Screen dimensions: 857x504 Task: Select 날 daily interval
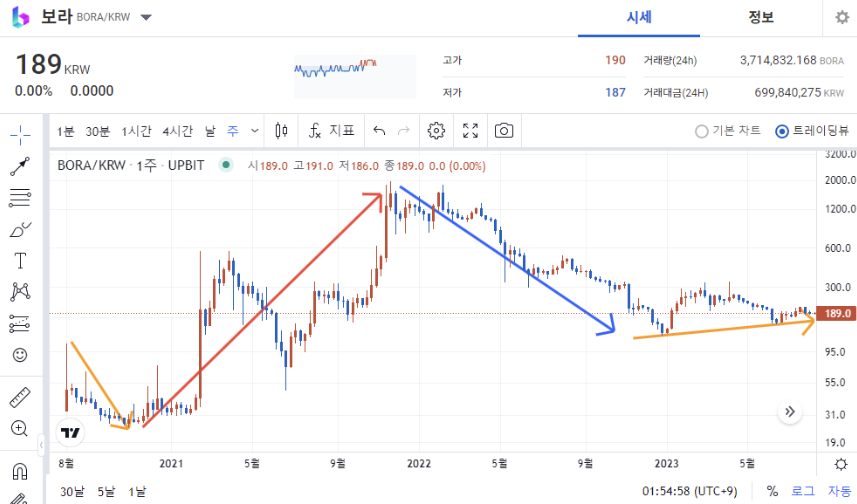[x=210, y=131]
